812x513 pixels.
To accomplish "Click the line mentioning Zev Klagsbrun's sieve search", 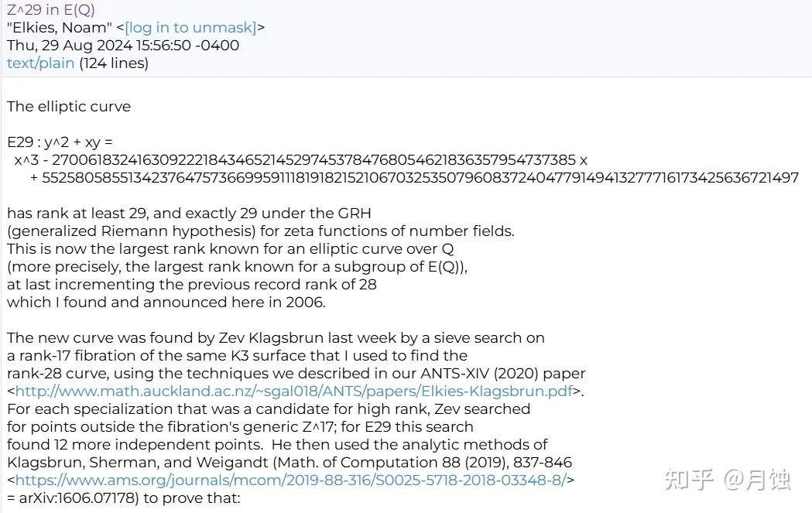I will (276, 338).
